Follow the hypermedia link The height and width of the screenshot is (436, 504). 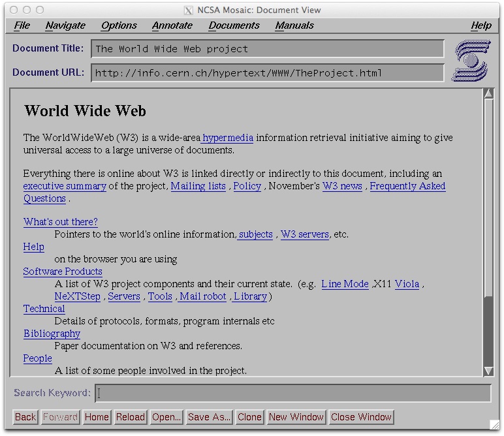coord(228,138)
